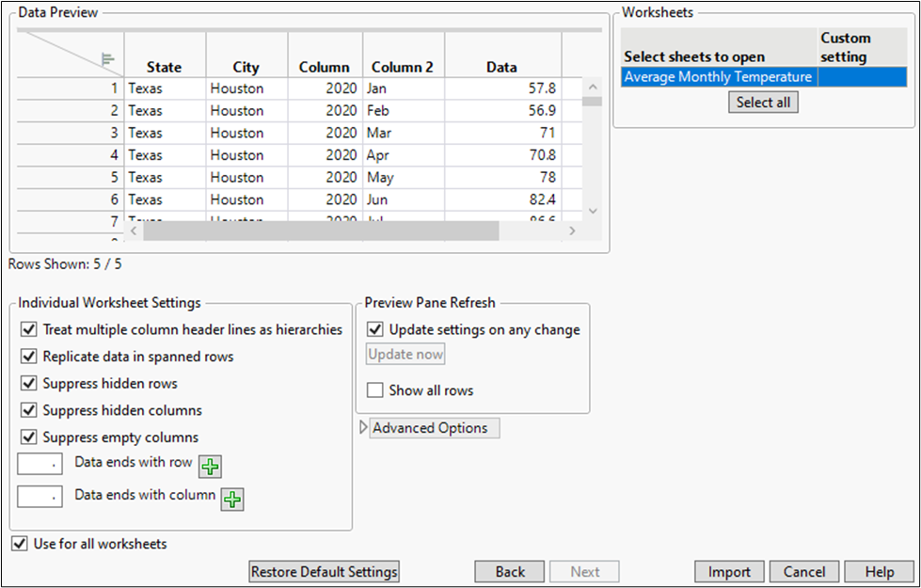Click the green plus beside Data ends with row
Image resolution: width=921 pixels, height=588 pixels.
click(210, 465)
